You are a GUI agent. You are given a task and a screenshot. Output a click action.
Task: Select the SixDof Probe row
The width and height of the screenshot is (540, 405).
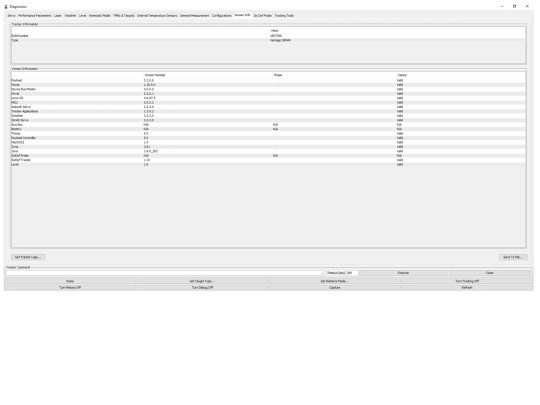[x=268, y=156]
